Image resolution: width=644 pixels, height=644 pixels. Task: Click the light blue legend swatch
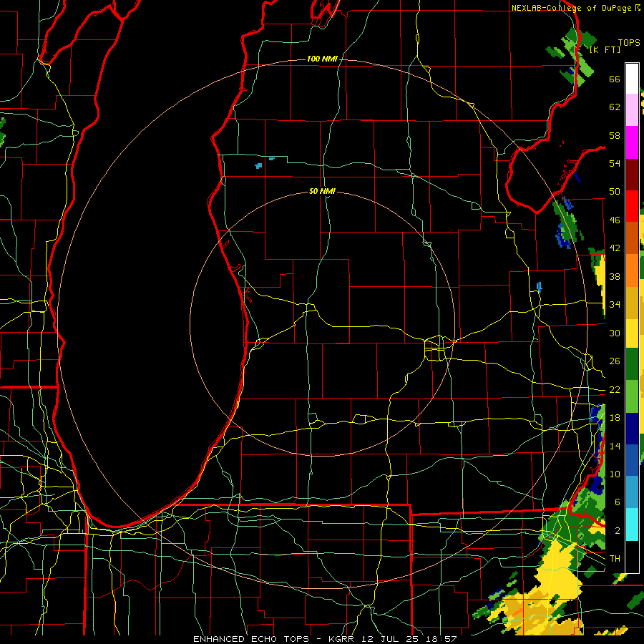tap(632, 492)
